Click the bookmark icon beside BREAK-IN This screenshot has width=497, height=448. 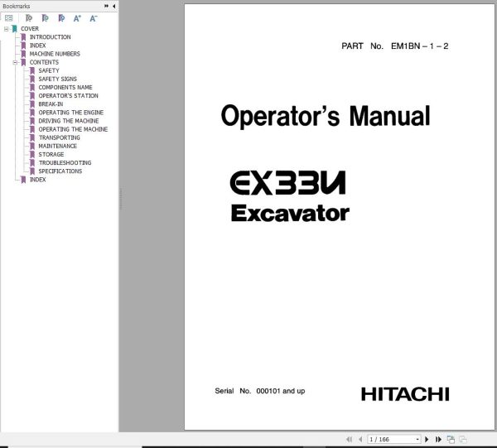coord(32,104)
